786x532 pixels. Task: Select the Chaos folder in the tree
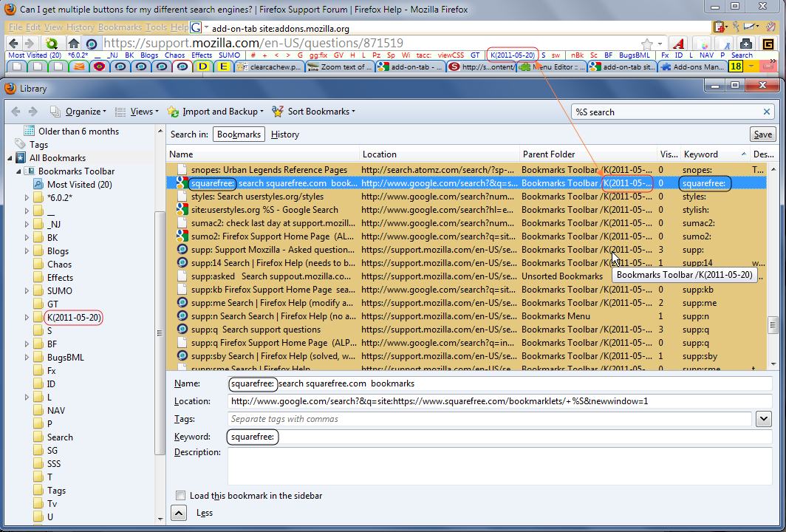click(59, 265)
